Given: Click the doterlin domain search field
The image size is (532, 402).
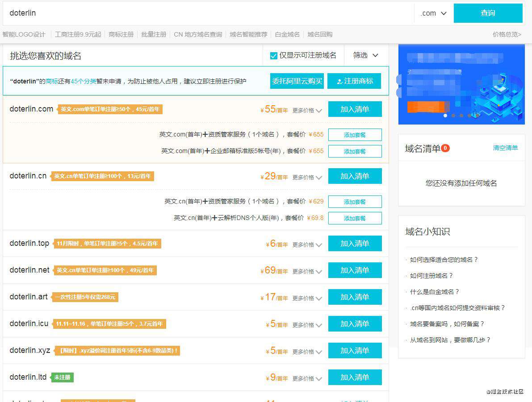Looking at the screenshot, I should [208, 13].
